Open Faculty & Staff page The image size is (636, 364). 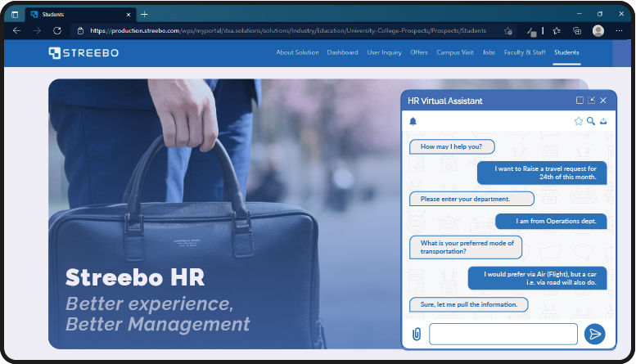point(525,52)
